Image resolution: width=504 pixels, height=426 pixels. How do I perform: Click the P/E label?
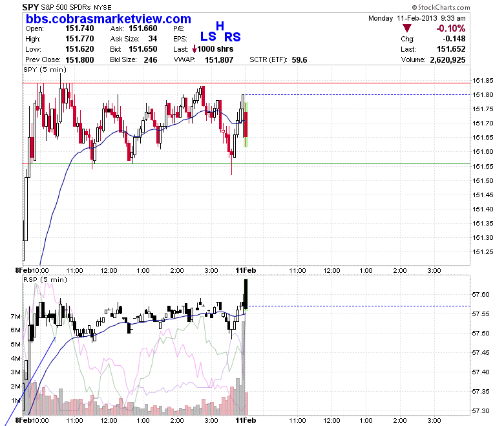179,28
